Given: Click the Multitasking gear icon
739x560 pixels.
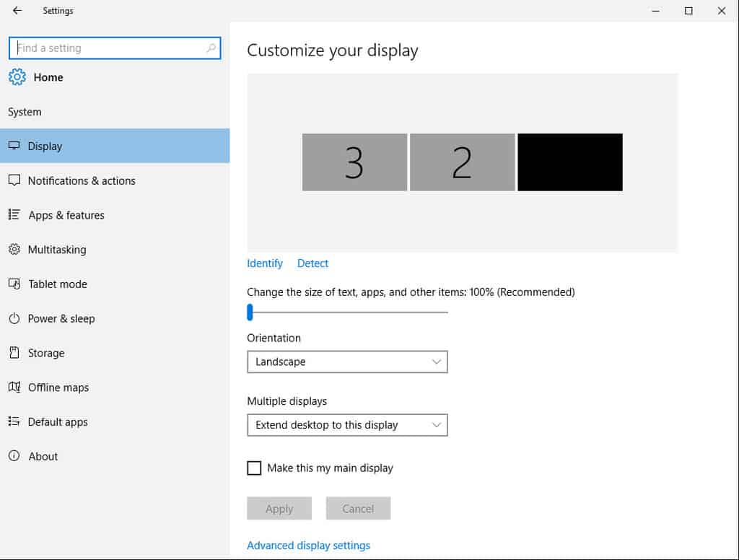Looking at the screenshot, I should tap(14, 249).
